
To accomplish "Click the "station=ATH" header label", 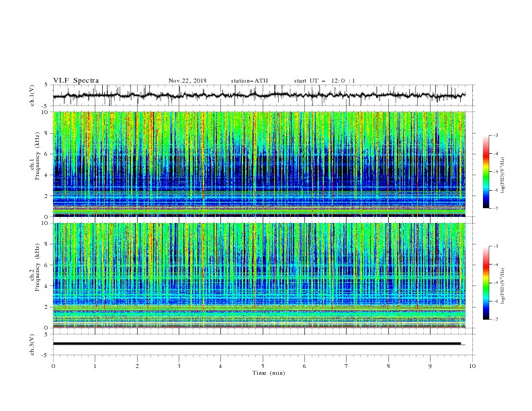I will tap(249, 81).
